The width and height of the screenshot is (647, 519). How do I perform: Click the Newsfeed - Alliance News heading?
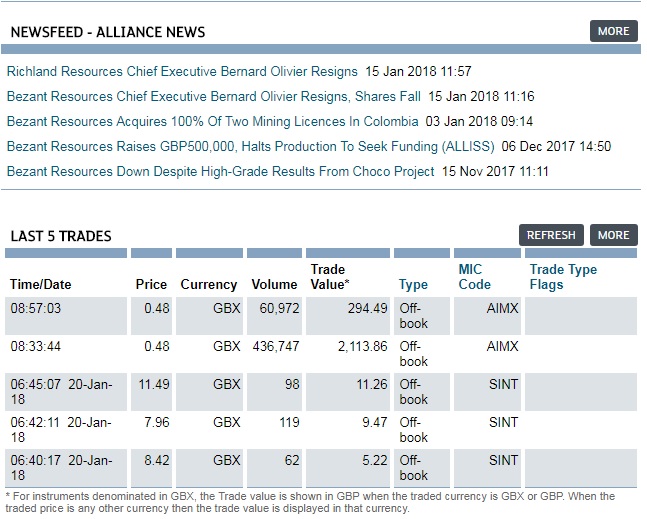[x=108, y=32]
